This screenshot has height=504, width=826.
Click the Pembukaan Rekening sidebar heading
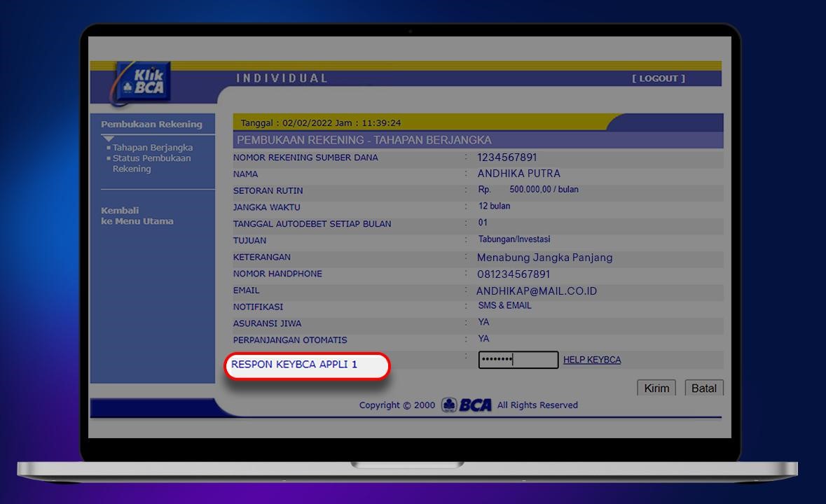point(151,125)
